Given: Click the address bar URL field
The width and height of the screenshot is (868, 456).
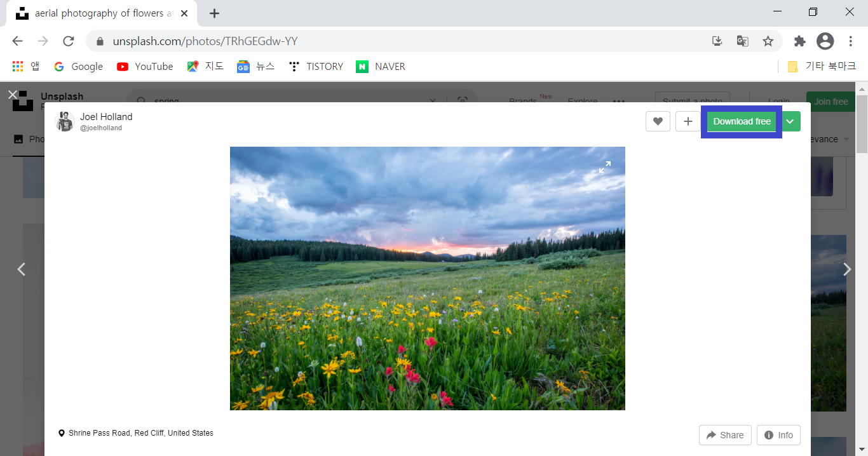Looking at the screenshot, I should [x=407, y=41].
